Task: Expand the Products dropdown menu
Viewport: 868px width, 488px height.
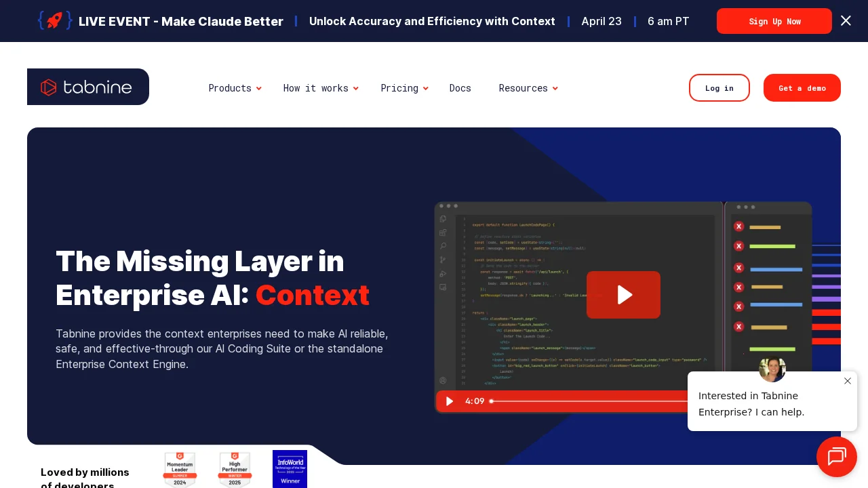Action: (x=235, y=88)
